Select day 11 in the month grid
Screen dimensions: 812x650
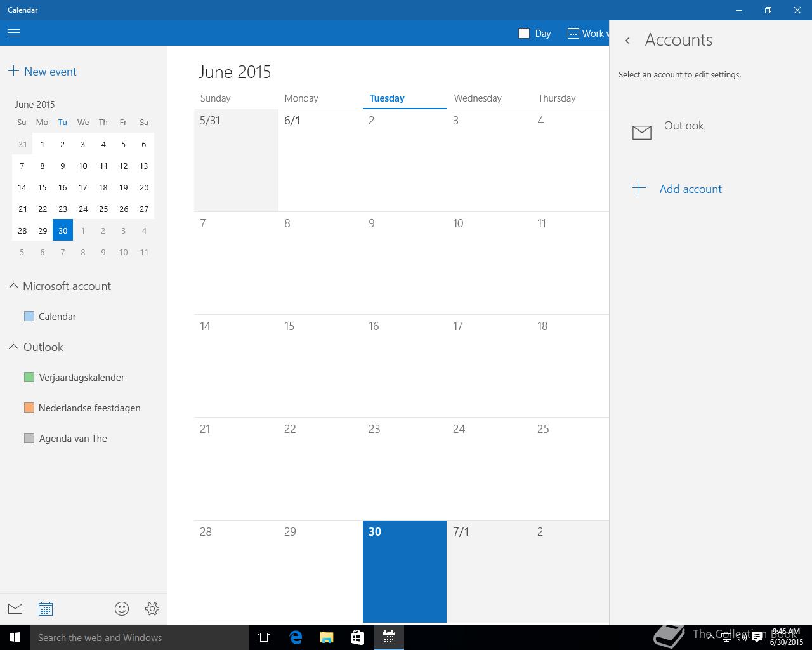pos(570,263)
